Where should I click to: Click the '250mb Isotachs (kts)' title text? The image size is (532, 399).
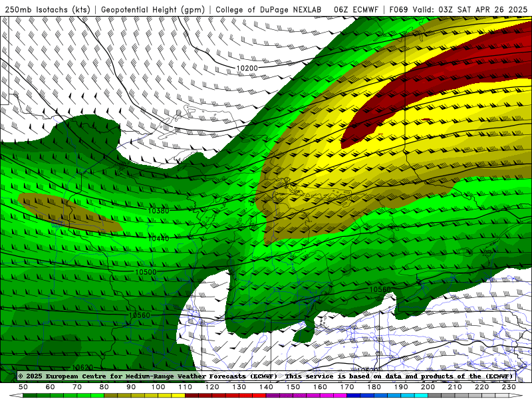click(47, 9)
